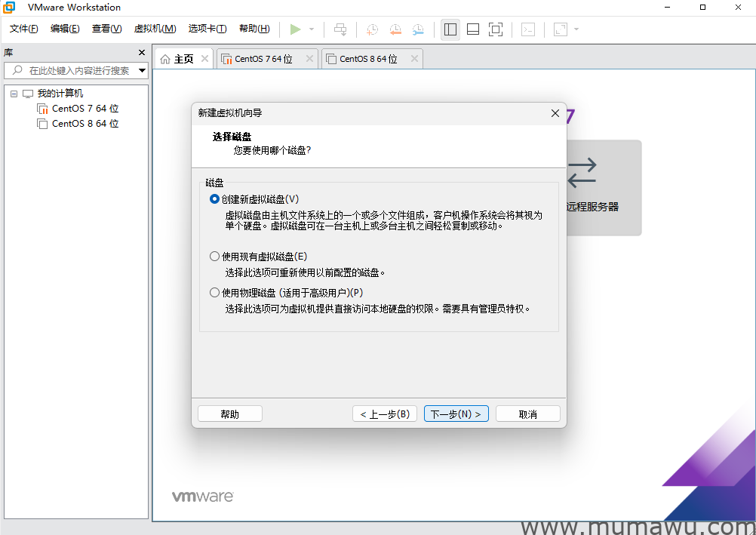Open the Manage Snapshots tool

(418, 29)
